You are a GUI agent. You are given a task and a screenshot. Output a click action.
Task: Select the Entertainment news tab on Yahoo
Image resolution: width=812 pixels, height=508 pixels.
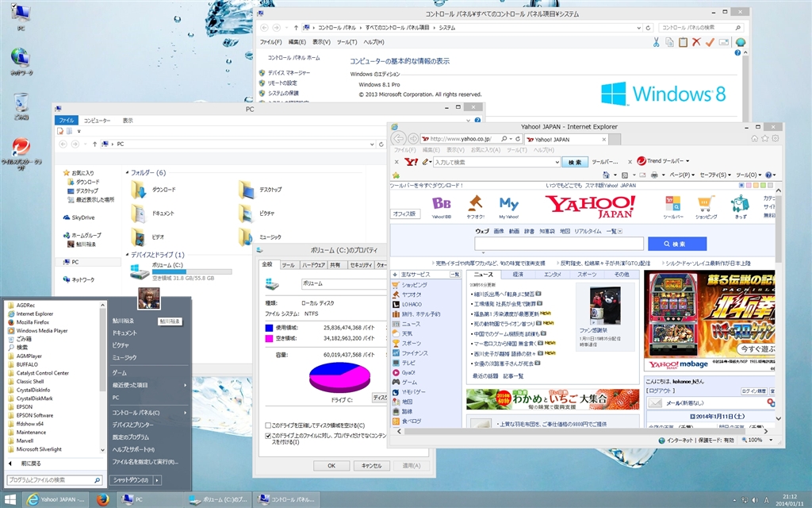[x=553, y=274]
